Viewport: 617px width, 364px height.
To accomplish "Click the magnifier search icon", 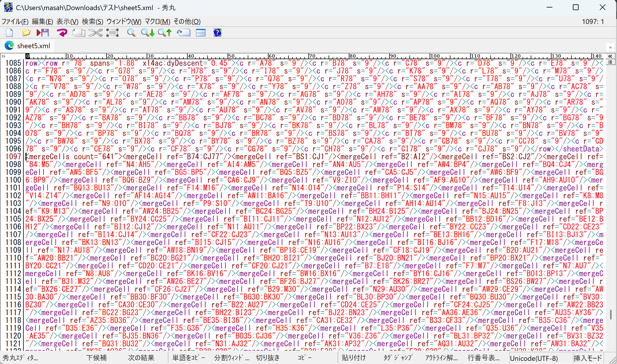I will point(131,33).
